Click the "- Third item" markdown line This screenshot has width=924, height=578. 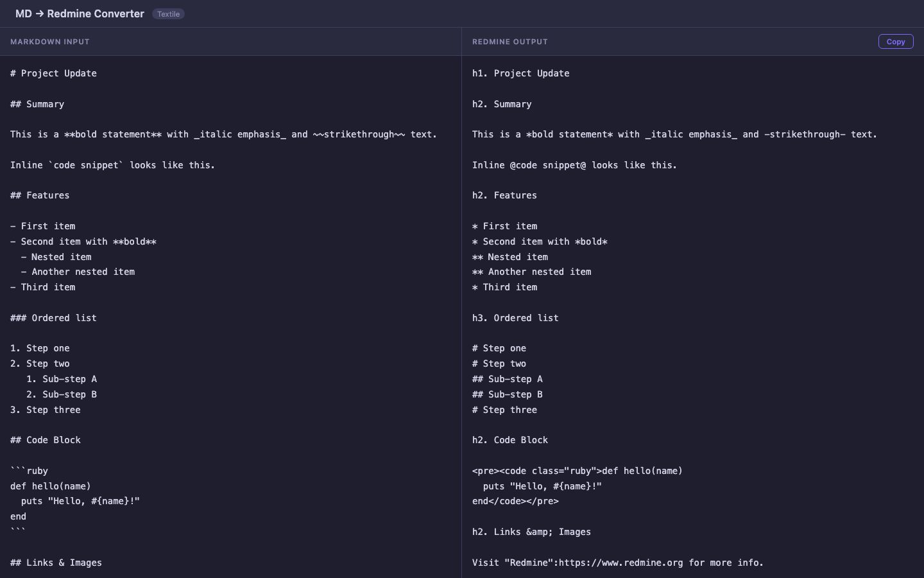pos(43,287)
